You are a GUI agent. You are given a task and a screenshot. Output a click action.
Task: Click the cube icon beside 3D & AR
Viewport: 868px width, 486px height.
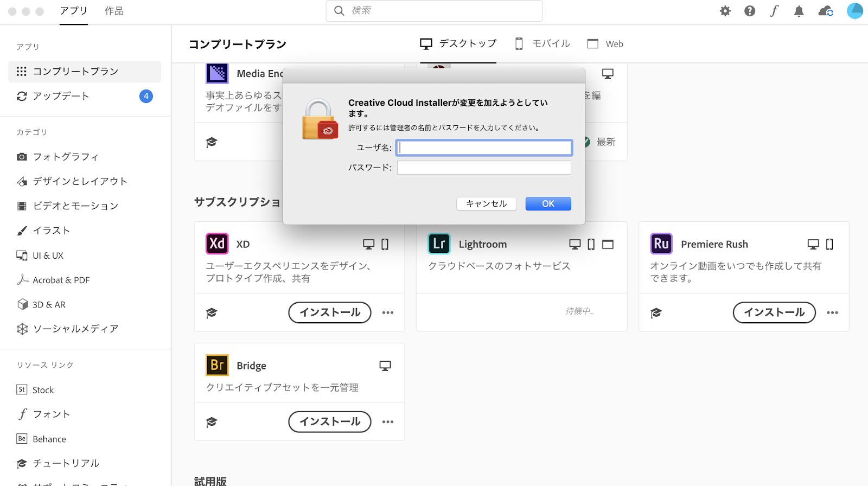coord(22,304)
